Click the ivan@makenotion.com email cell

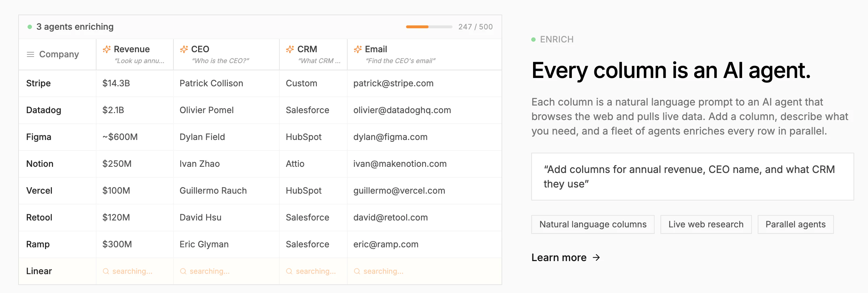[425, 164]
